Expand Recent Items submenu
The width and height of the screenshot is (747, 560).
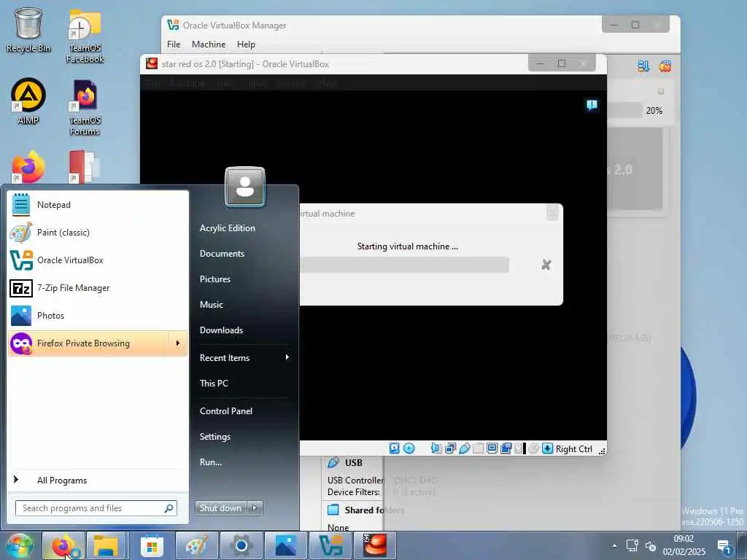(x=244, y=357)
